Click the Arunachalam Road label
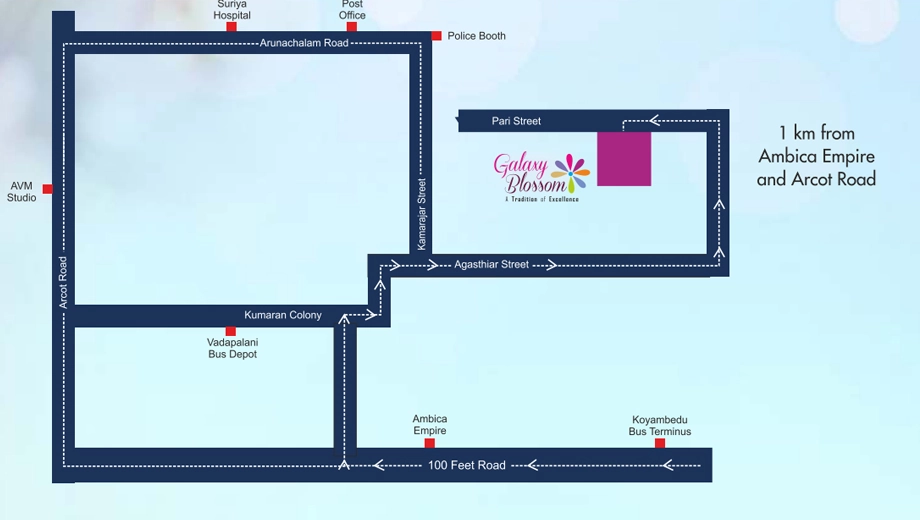This screenshot has width=920, height=520. [x=304, y=43]
